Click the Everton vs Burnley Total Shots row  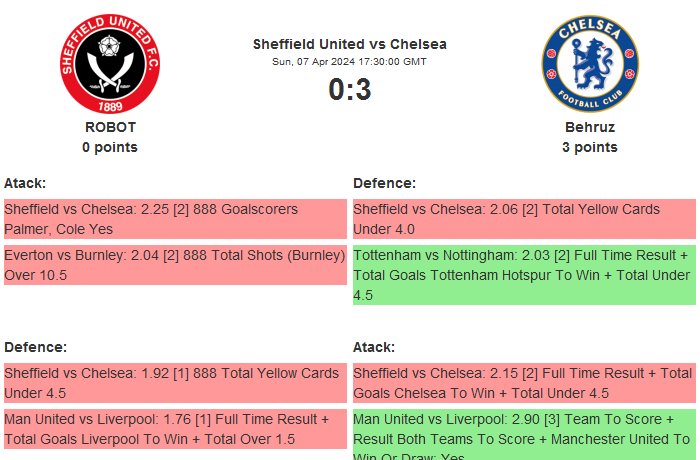[175, 265]
